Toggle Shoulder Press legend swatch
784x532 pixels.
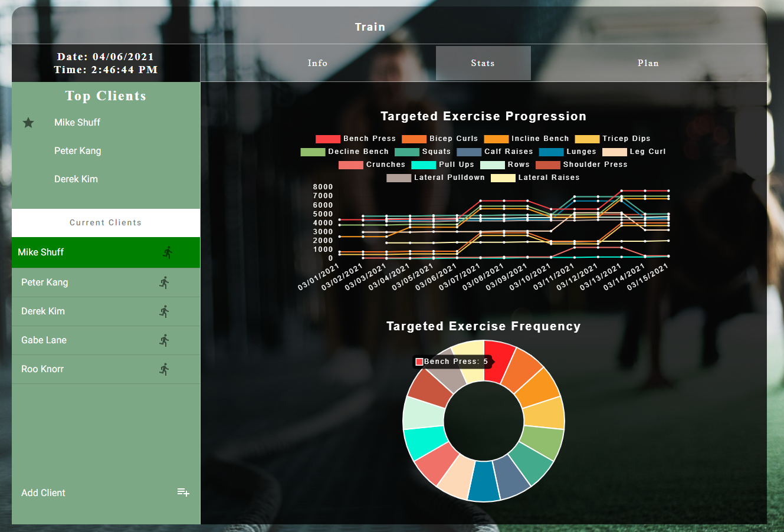point(548,165)
